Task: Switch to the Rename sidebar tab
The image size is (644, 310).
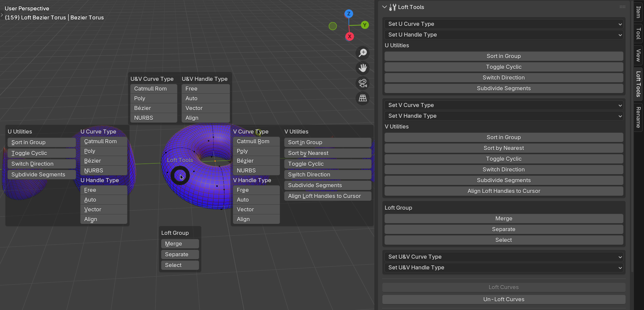Action: tap(638, 117)
